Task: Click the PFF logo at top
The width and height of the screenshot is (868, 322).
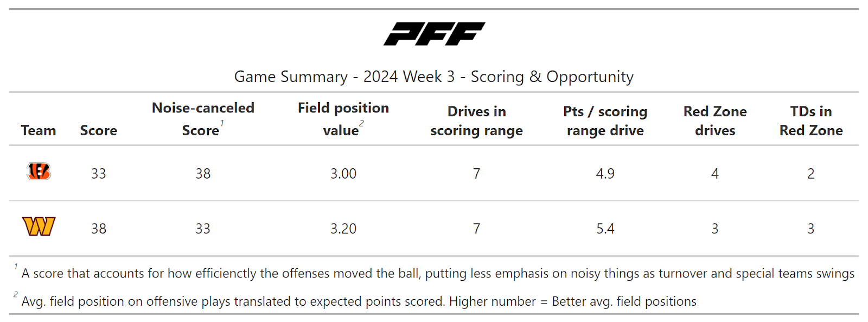Action: point(434,34)
